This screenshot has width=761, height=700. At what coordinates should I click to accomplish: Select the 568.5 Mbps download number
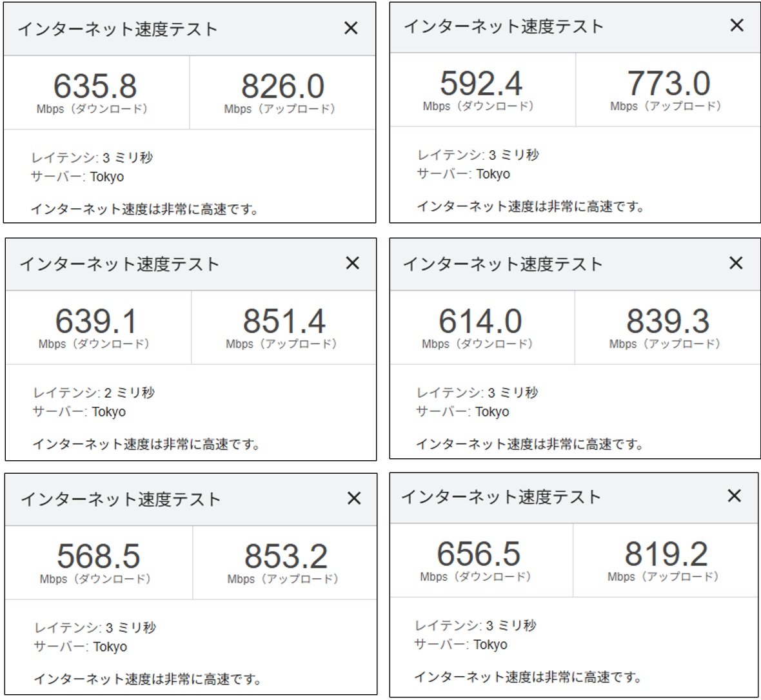click(x=98, y=557)
